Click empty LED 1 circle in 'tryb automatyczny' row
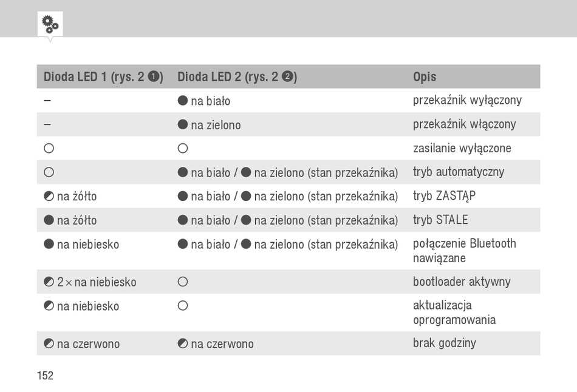The height and width of the screenshot is (392, 577). pyautogui.click(x=49, y=172)
